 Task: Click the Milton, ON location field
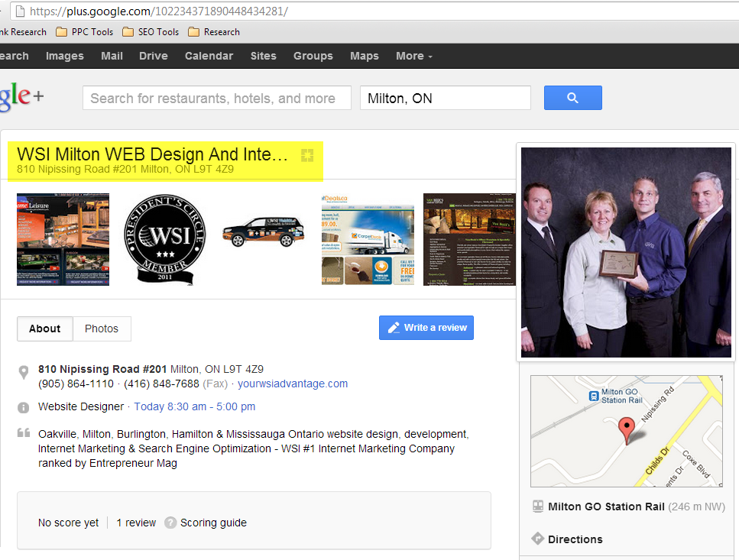[x=446, y=98]
